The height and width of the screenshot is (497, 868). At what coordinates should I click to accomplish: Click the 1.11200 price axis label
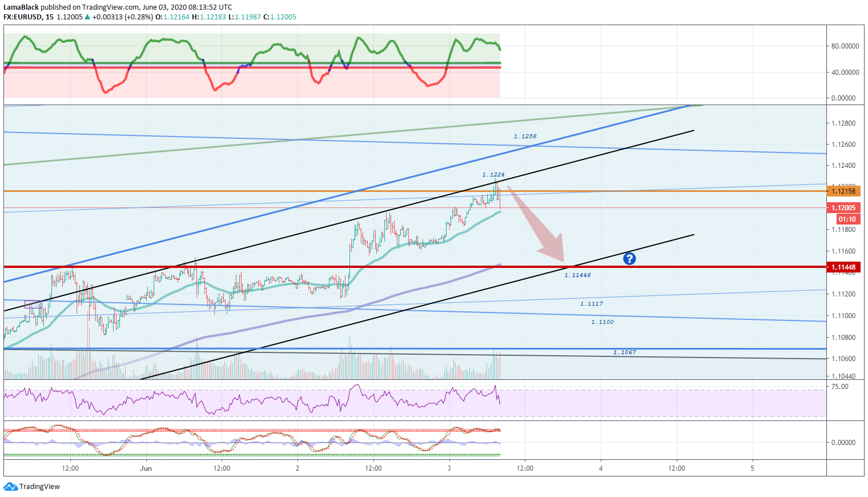tap(843, 294)
